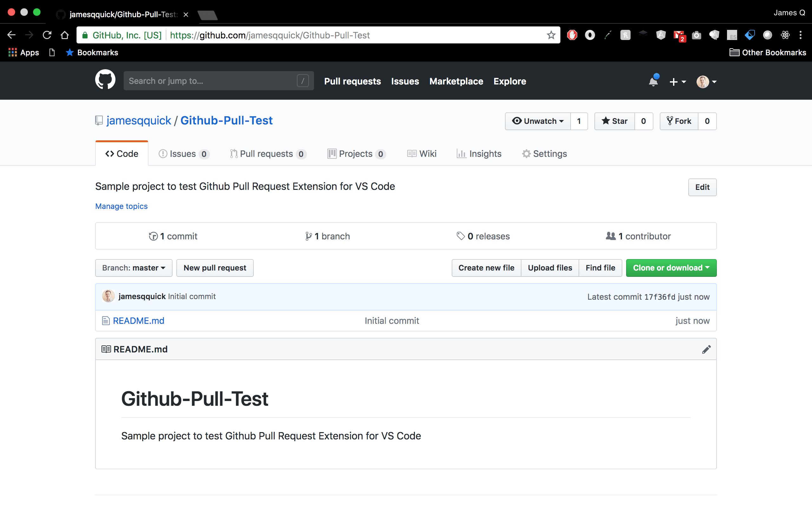The image size is (812, 508).
Task: Click the README.md file icon in file list
Action: click(x=106, y=321)
